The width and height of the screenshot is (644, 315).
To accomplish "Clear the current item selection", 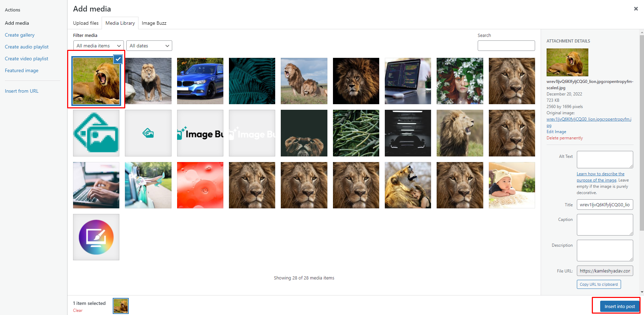I will tap(77, 310).
